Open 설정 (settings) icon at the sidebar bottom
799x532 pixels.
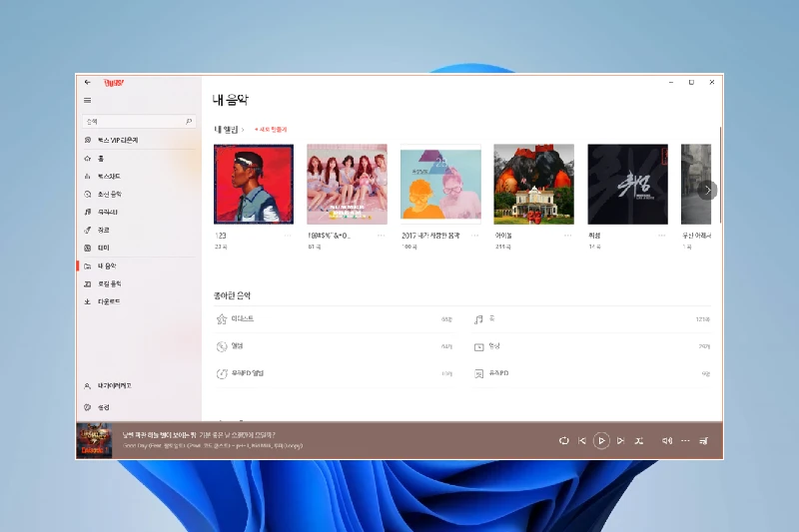click(88, 407)
